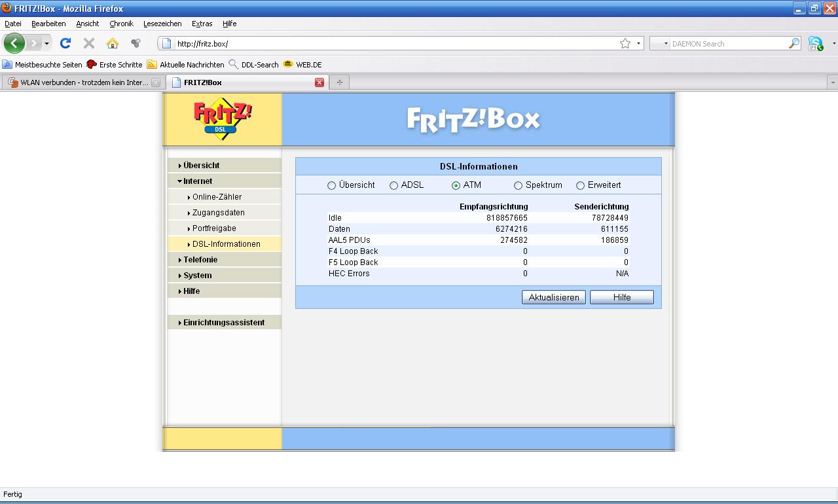This screenshot has width=838, height=504.
Task: Reload the page with the blue refresh icon
Action: click(x=65, y=43)
